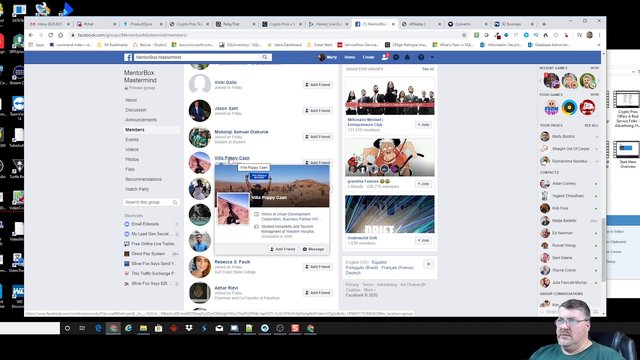Open friend requests icon in Facebook header
Image resolution: width=640 pixels, height=360 pixels.
[x=384, y=57]
